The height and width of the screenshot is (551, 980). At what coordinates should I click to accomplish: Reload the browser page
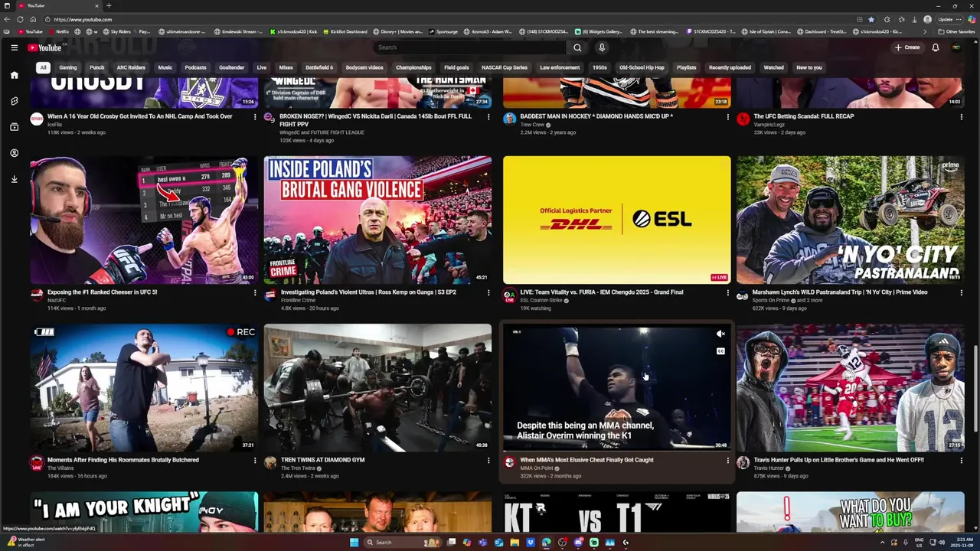click(x=20, y=19)
